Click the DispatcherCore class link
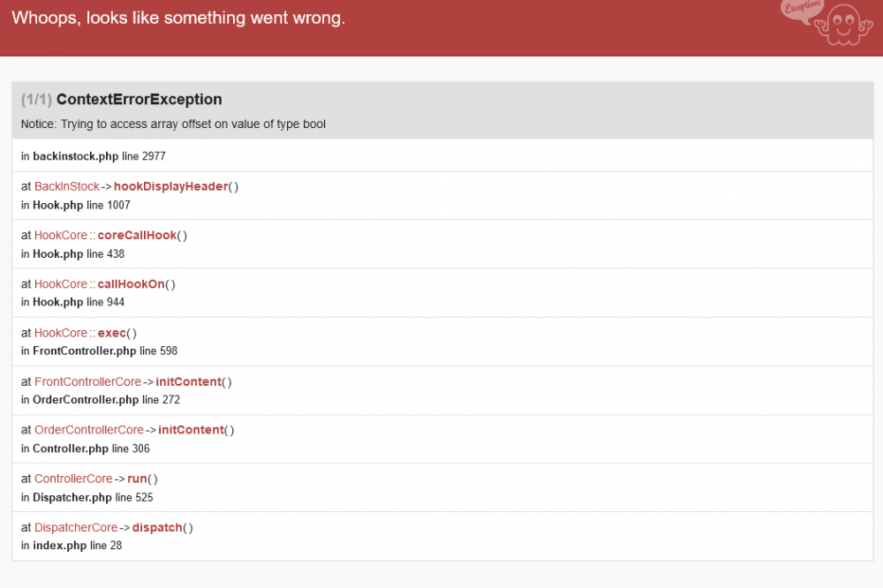883x588 pixels. (x=76, y=527)
